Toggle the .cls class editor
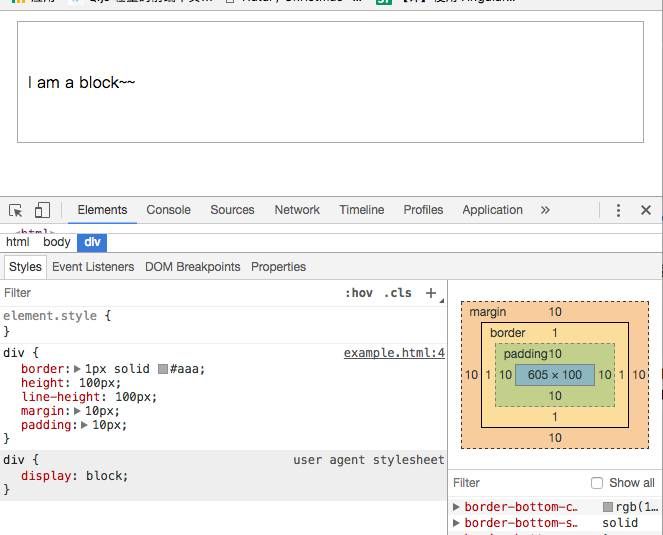This screenshot has height=535, width=663. pos(398,293)
